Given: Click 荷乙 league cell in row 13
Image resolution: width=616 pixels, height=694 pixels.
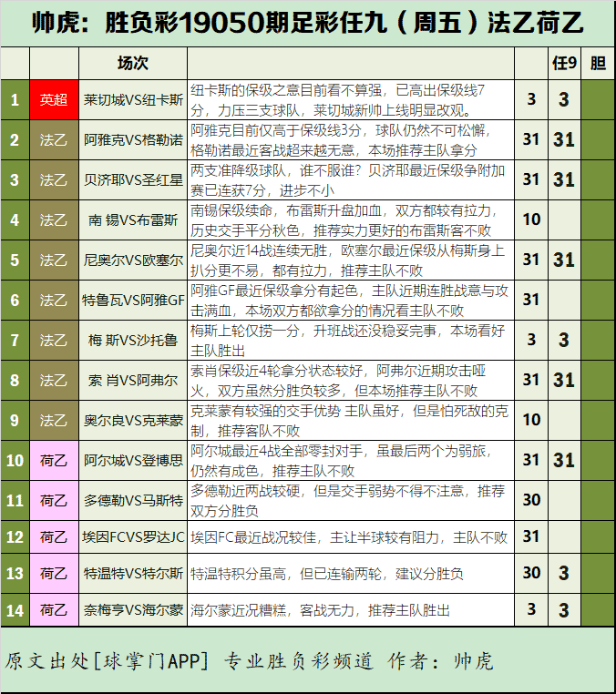Looking at the screenshot, I should 54,574.
